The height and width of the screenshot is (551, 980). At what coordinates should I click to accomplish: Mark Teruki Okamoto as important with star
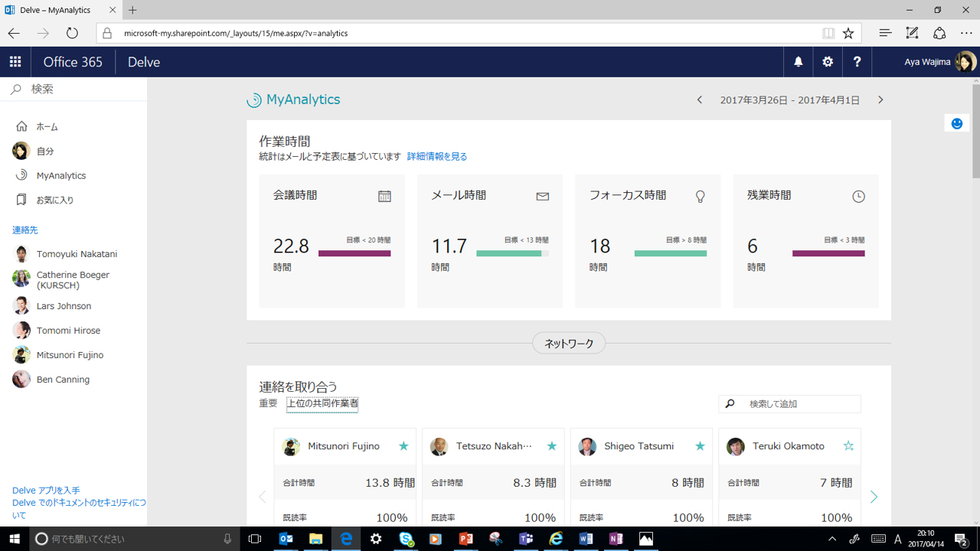click(x=848, y=446)
